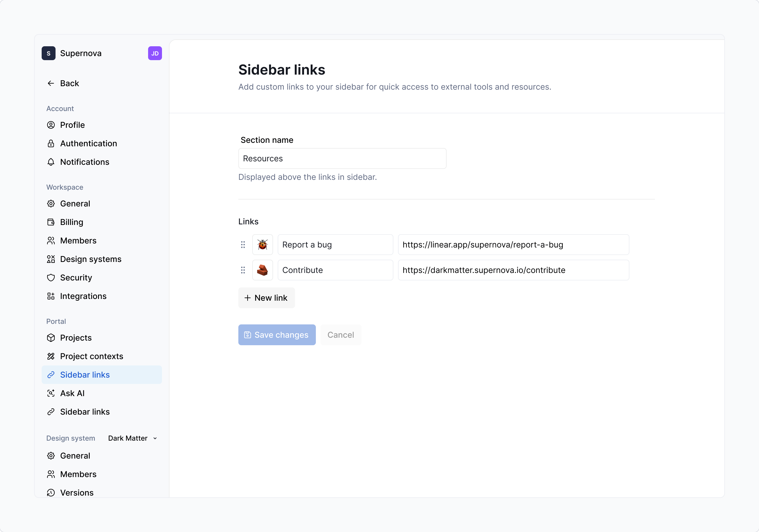The image size is (759, 532).
Task: Click the Resources section name field
Action: (x=342, y=158)
